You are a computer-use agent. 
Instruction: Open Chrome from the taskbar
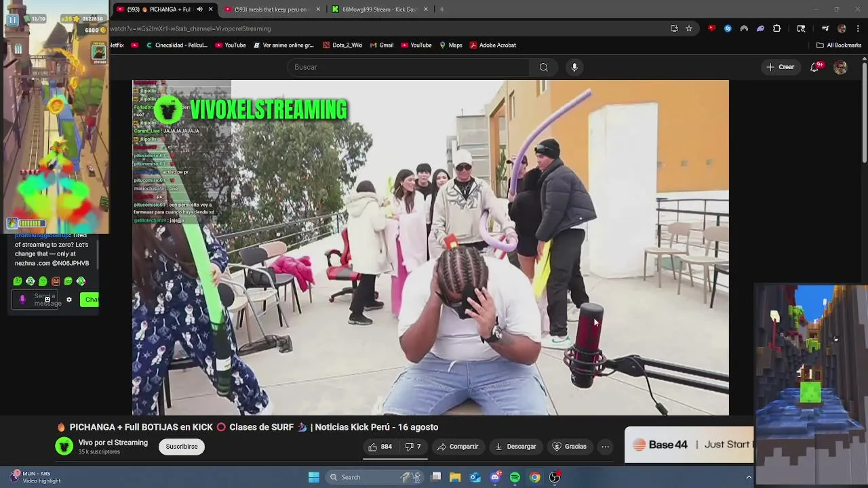pos(535,477)
